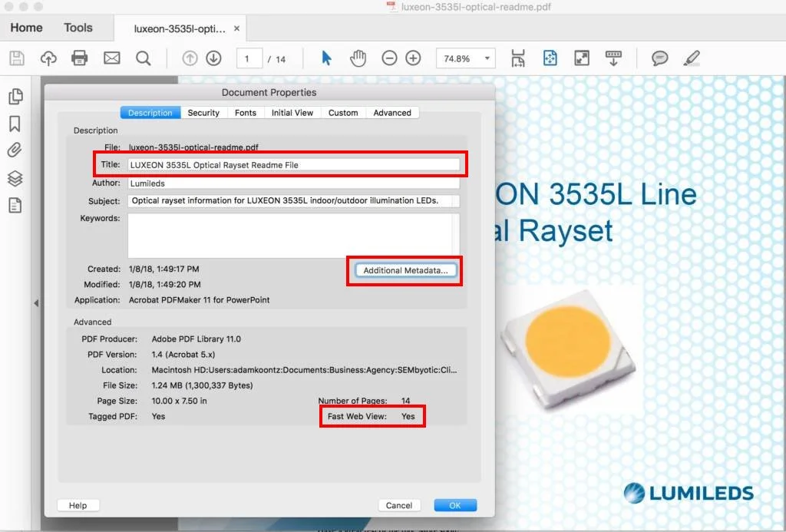Click the Save file icon in toolbar
This screenshot has height=532, width=786.
17,58
